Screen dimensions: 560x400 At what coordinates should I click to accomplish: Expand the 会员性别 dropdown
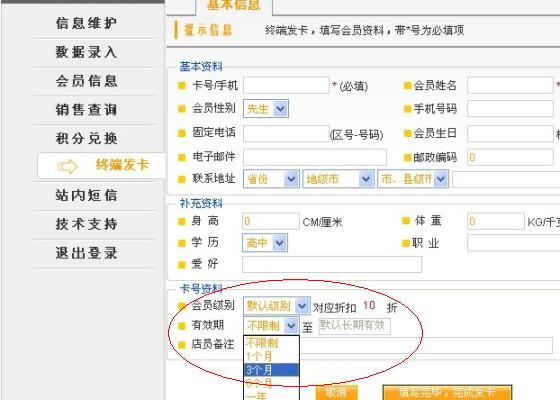click(266, 109)
